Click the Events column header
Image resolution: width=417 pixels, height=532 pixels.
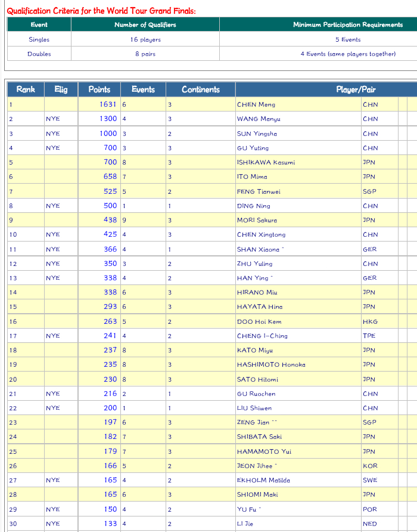tap(143, 89)
